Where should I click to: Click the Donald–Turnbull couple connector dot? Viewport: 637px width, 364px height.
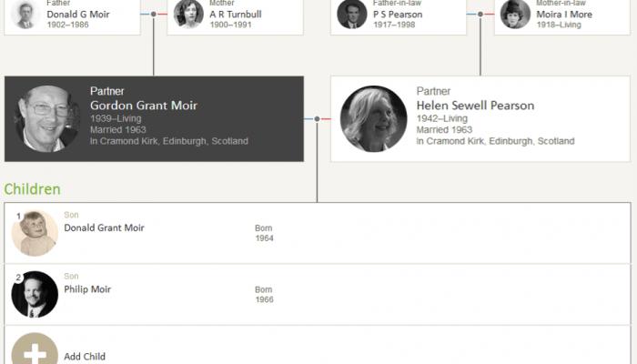pyautogui.click(x=154, y=15)
